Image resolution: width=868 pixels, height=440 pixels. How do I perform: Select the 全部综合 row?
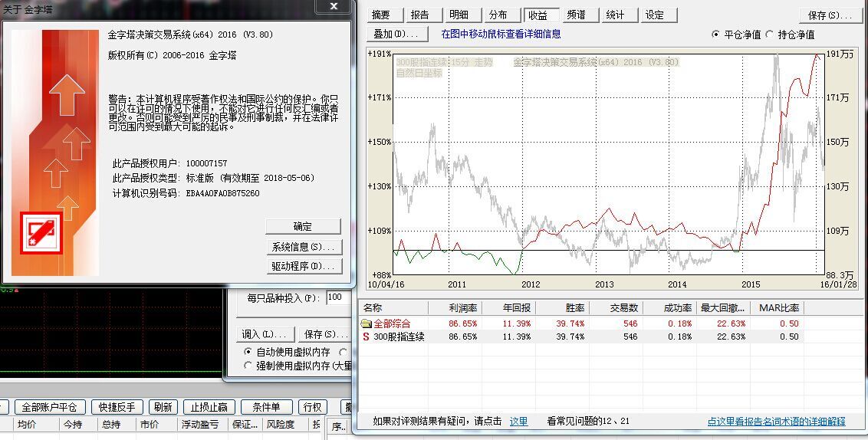pyautogui.click(x=583, y=323)
